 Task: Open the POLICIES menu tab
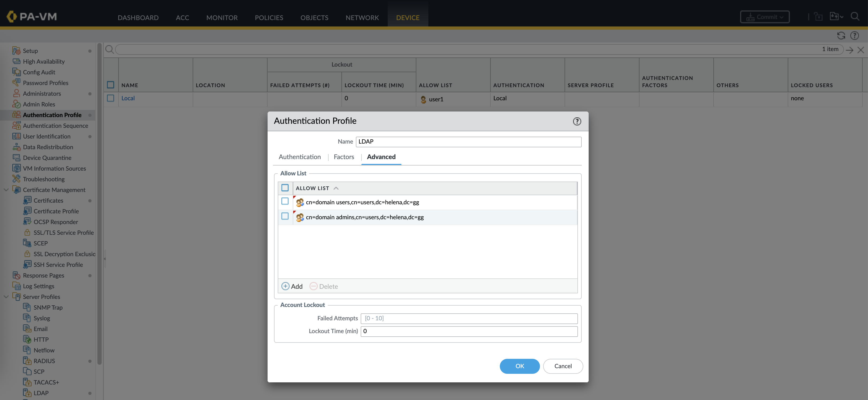pyautogui.click(x=269, y=17)
